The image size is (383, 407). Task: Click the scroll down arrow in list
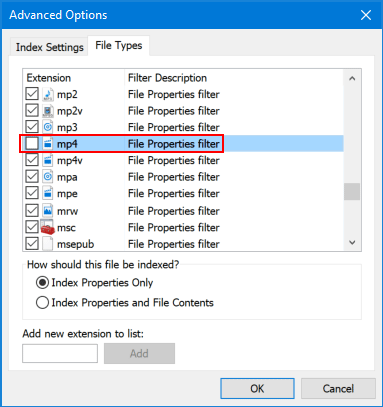[352, 242]
